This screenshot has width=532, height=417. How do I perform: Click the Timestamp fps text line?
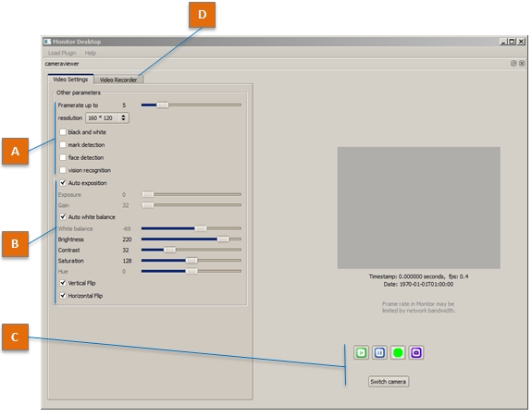point(419,276)
